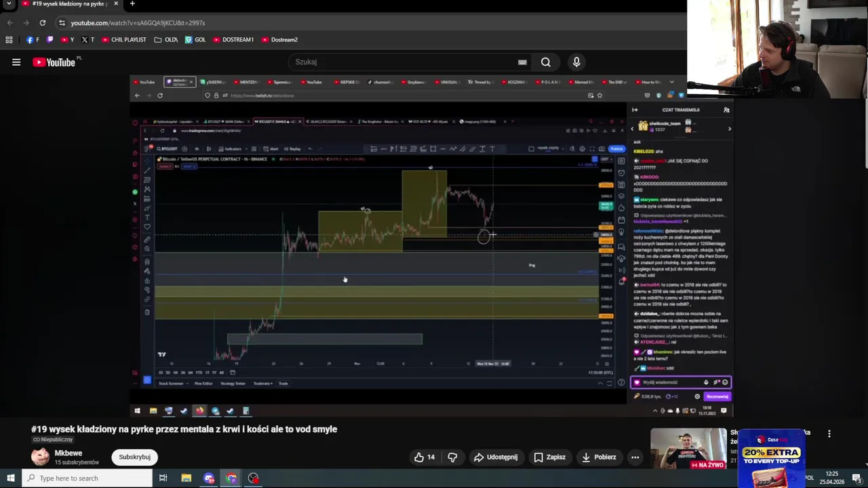Go to YouTube home via the logo

coord(54,62)
